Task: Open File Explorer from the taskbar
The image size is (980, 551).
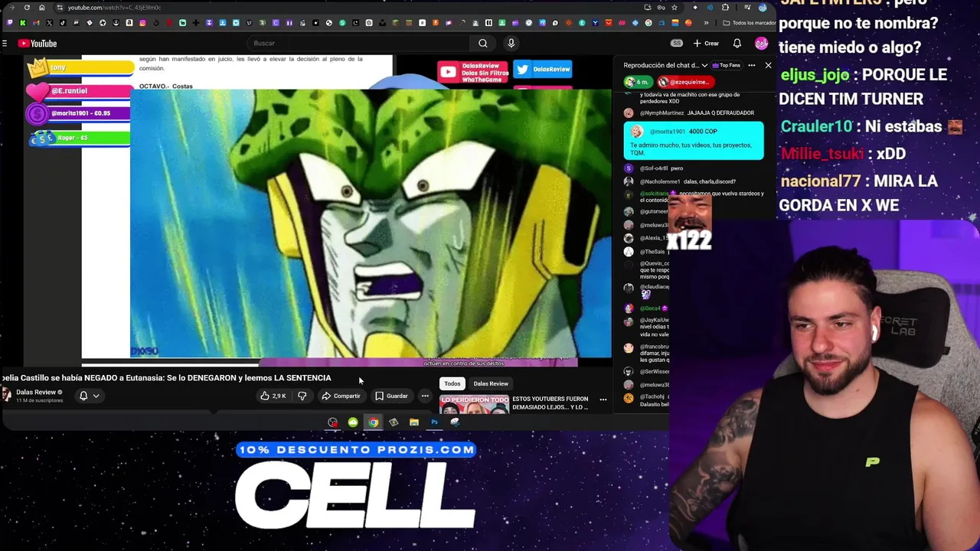Action: (413, 422)
